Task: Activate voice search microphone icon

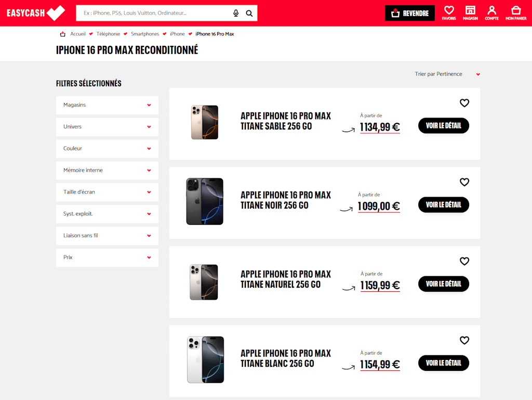Action: pyautogui.click(x=236, y=13)
